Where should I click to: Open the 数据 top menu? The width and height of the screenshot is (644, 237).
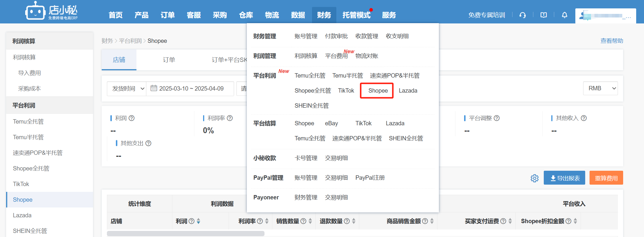pyautogui.click(x=298, y=15)
